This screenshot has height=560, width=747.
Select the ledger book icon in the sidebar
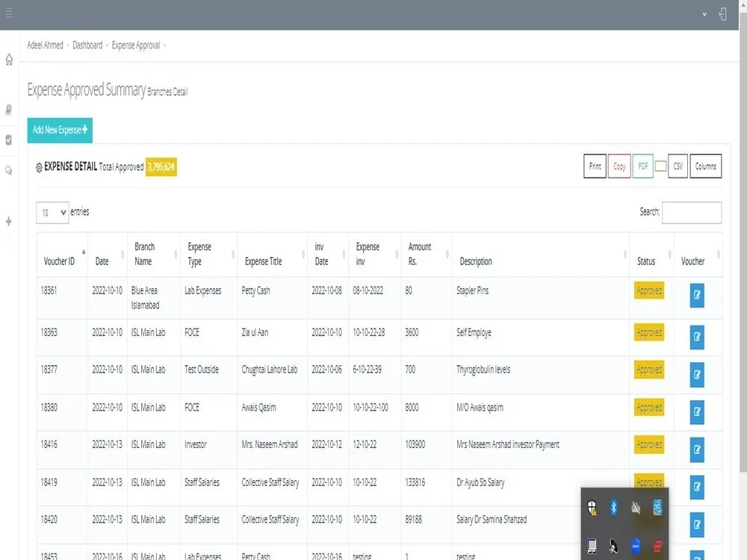point(8,109)
